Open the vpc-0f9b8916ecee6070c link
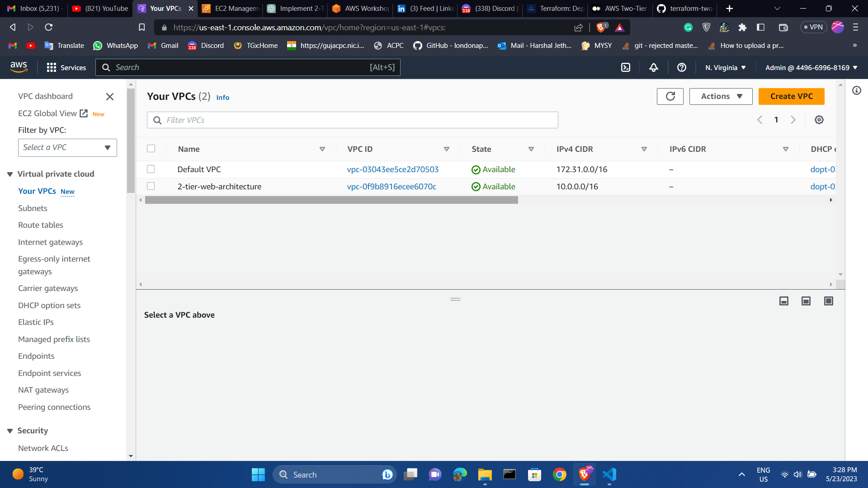868x488 pixels. (392, 186)
